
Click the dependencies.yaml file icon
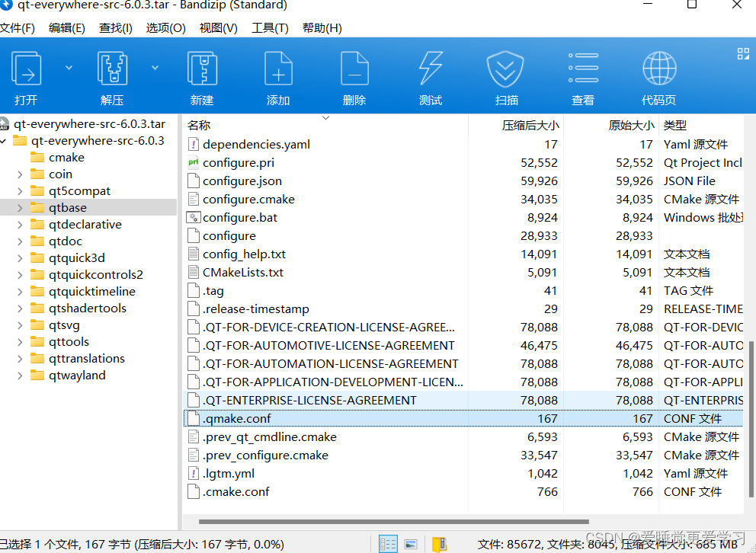point(194,145)
